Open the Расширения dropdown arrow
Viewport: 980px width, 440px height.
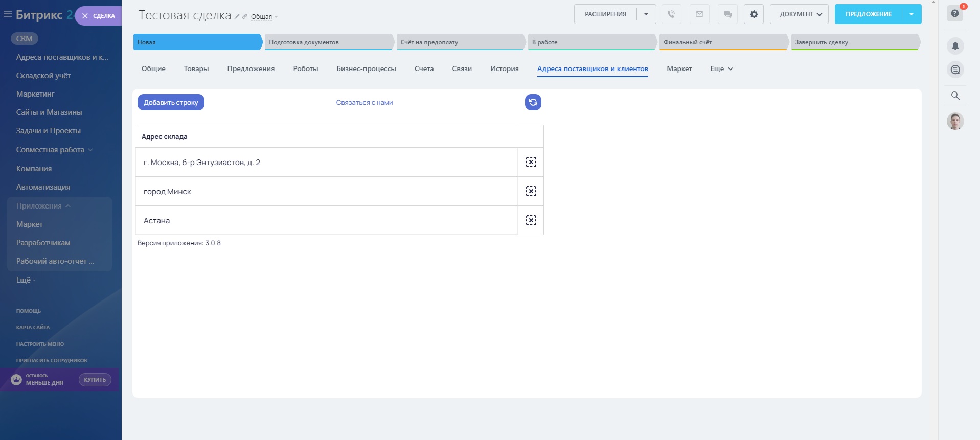click(x=646, y=14)
